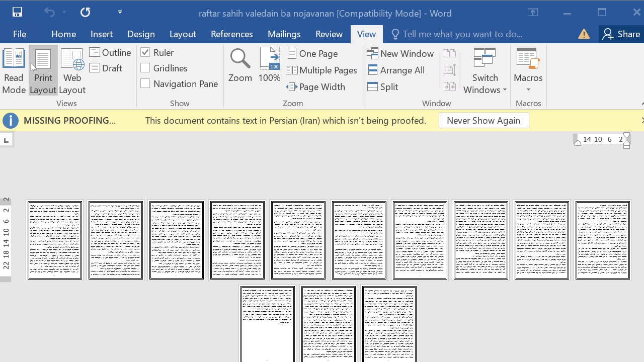
Task: Click Synchronous Scrolling icon
Action: click(x=450, y=70)
